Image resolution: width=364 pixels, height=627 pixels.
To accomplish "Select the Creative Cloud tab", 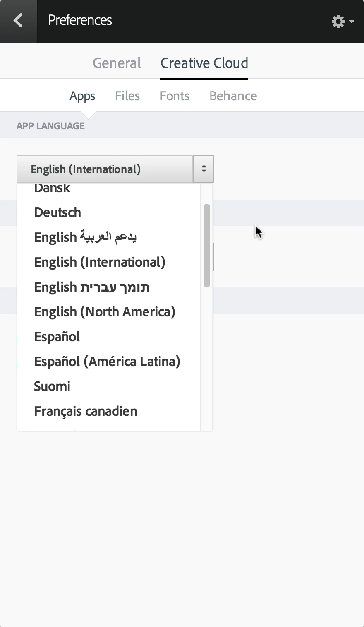I will (x=204, y=63).
